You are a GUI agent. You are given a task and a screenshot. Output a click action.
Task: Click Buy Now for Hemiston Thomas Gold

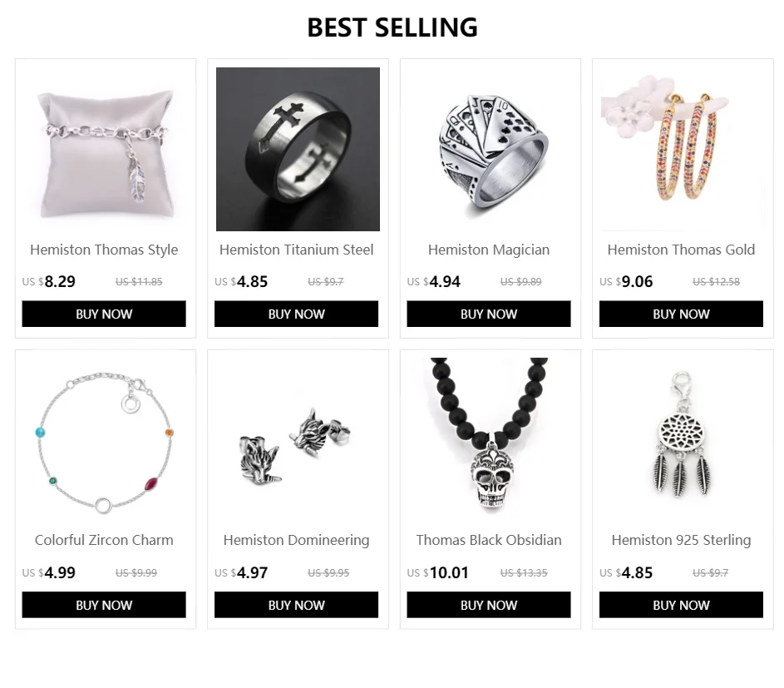tap(681, 314)
